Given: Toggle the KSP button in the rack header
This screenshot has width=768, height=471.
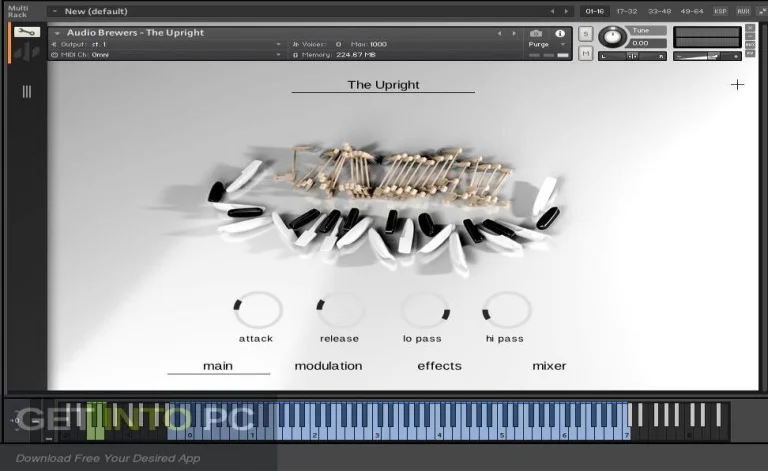Looking at the screenshot, I should point(720,11).
